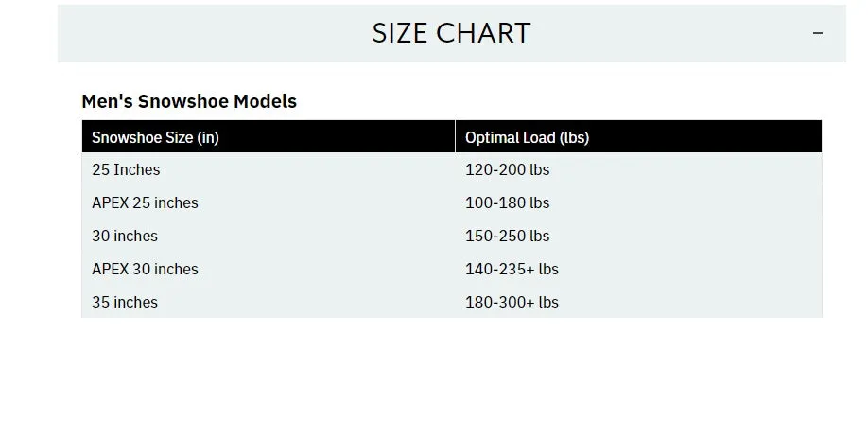868x422 pixels.
Task: Click the word "APEX" in the 30 inches row
Action: pyautogui.click(x=110, y=270)
